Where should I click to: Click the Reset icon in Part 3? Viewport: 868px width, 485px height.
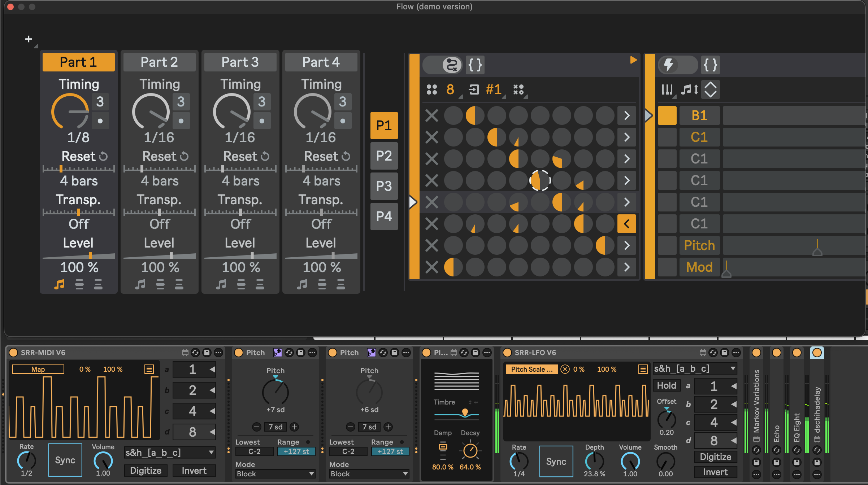(265, 156)
